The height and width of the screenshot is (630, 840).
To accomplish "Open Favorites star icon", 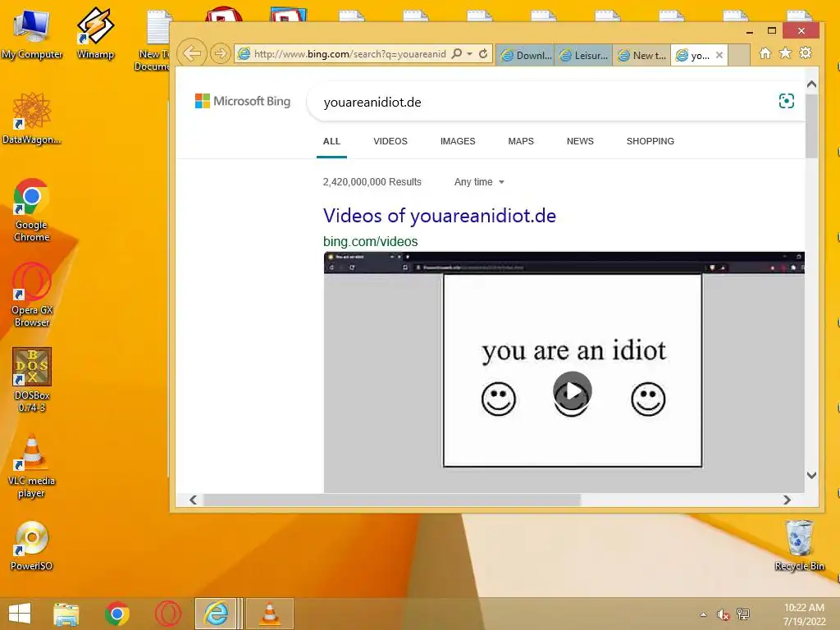I will point(785,53).
